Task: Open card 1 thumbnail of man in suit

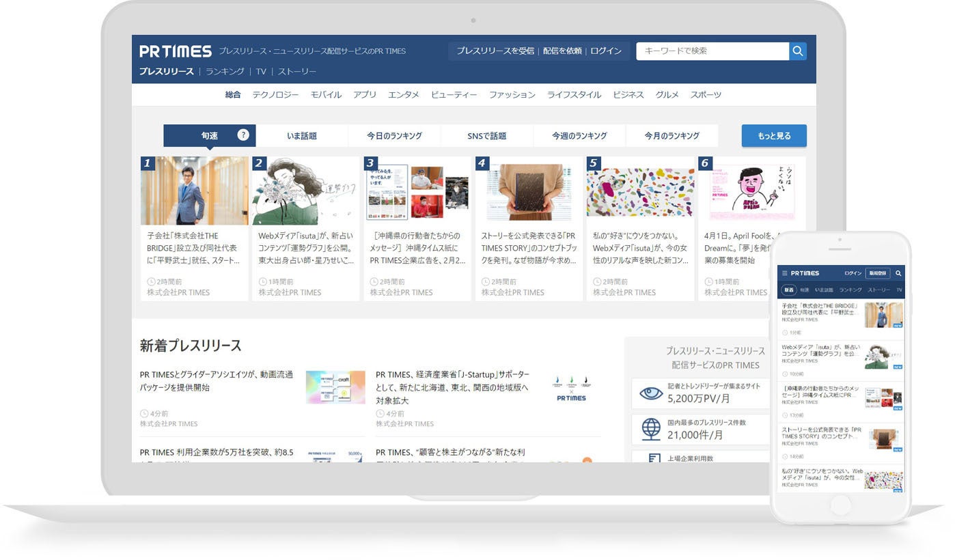Action: [195, 191]
